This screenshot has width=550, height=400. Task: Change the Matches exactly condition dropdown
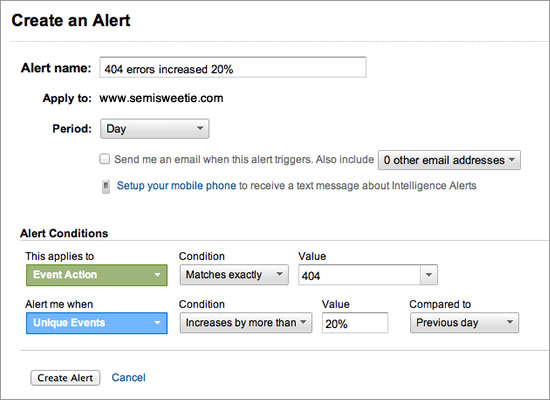234,275
